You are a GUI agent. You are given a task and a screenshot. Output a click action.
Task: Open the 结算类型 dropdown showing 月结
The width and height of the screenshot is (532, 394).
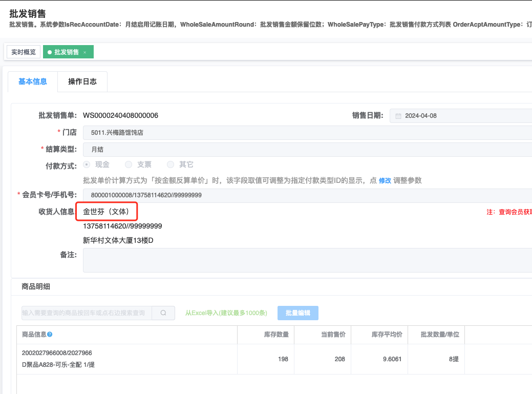point(307,150)
